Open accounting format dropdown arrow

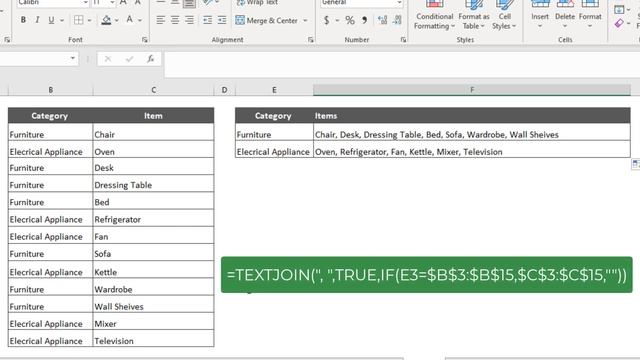click(x=337, y=20)
